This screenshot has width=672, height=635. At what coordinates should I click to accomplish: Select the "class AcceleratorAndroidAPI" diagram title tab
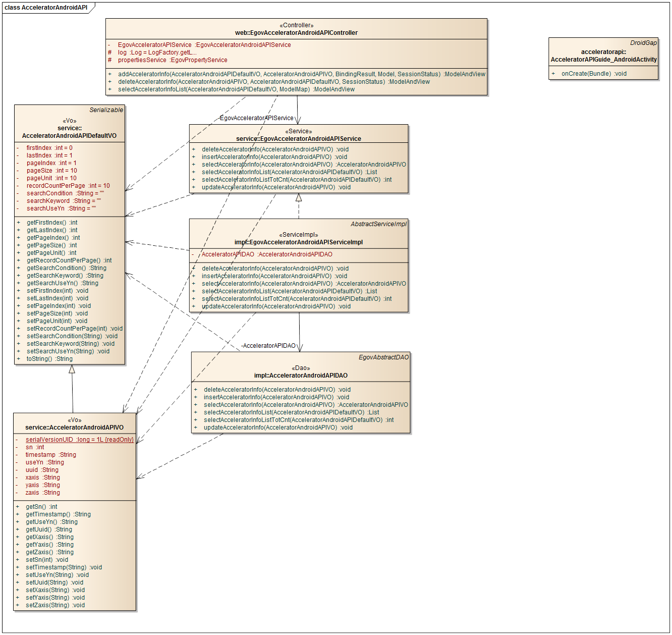[46, 8]
